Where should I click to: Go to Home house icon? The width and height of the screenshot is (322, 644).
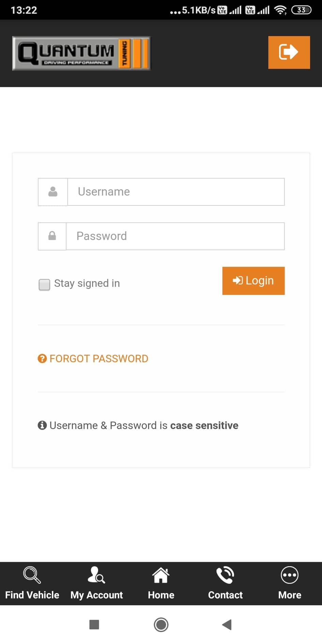161,575
